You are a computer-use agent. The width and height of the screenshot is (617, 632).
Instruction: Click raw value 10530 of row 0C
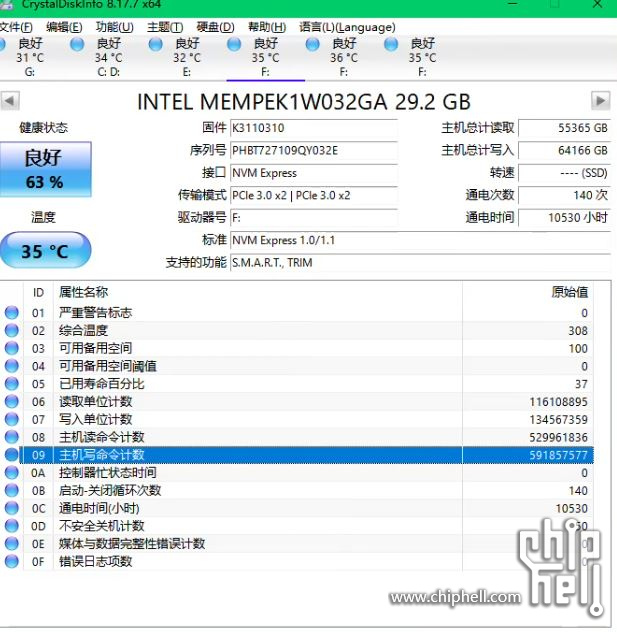(x=571, y=509)
